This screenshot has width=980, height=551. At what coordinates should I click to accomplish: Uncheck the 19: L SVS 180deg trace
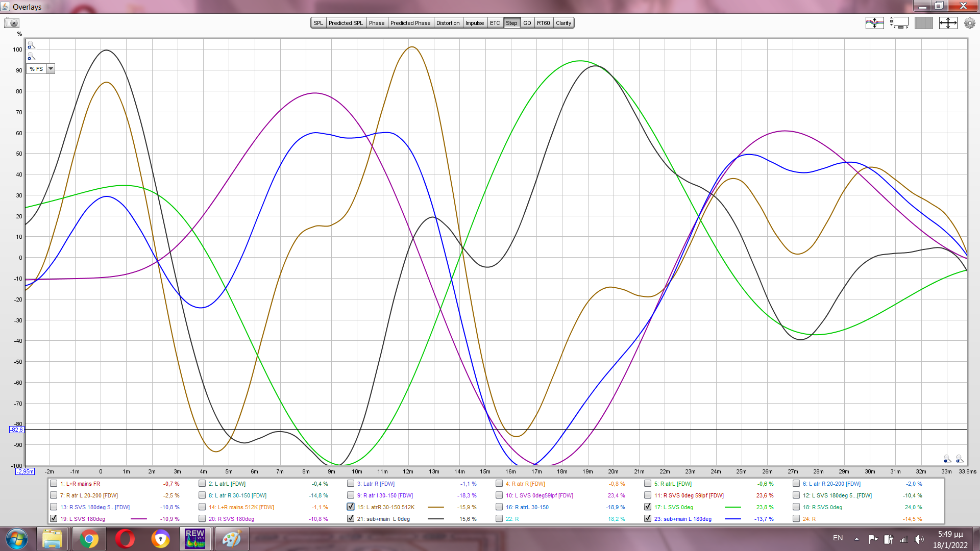tap(54, 519)
